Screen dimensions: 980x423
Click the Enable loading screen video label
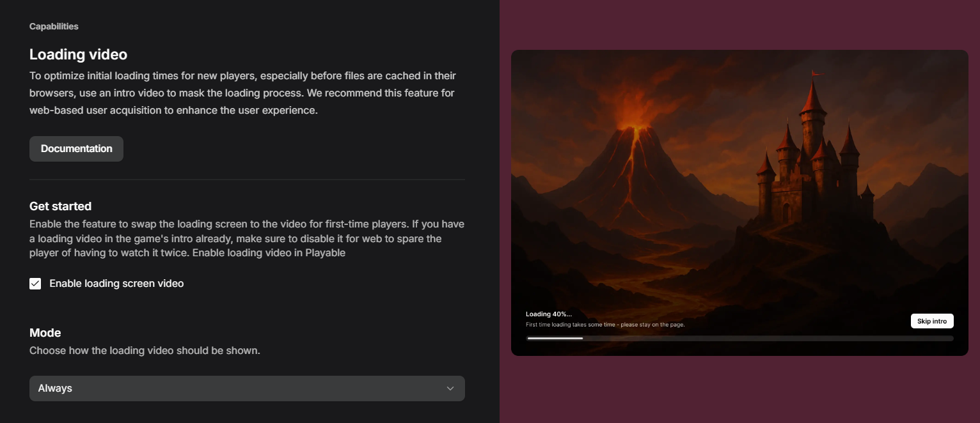tap(116, 284)
